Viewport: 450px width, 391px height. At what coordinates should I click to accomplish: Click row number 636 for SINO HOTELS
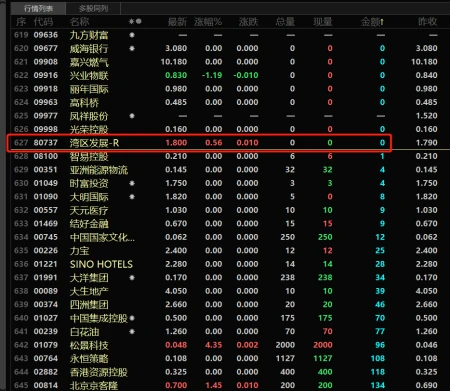click(21, 264)
